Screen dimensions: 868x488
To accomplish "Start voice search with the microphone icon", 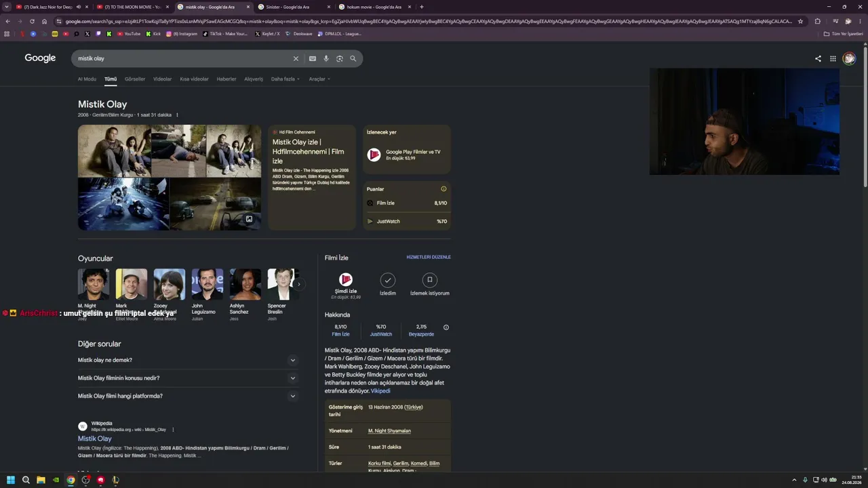I will [x=326, y=59].
